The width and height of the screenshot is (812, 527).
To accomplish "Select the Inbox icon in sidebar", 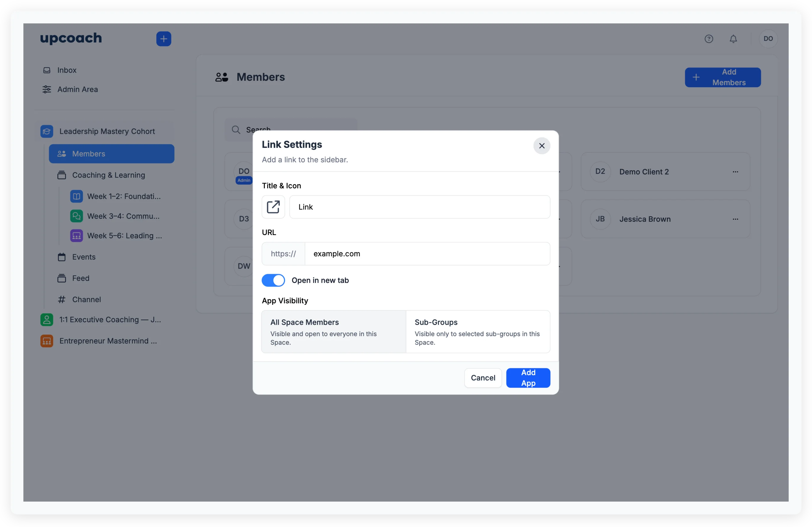I will point(47,70).
